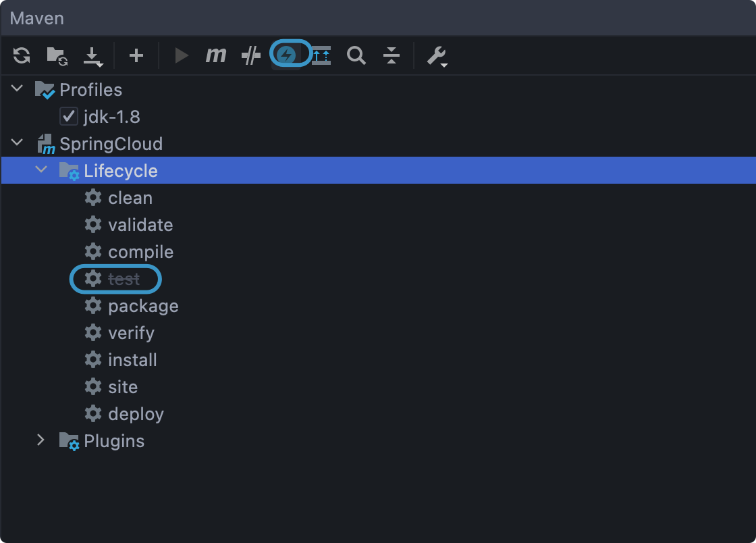This screenshot has width=756, height=543.
Task: Click the Show Dependencies diagram icon
Action: click(x=322, y=55)
